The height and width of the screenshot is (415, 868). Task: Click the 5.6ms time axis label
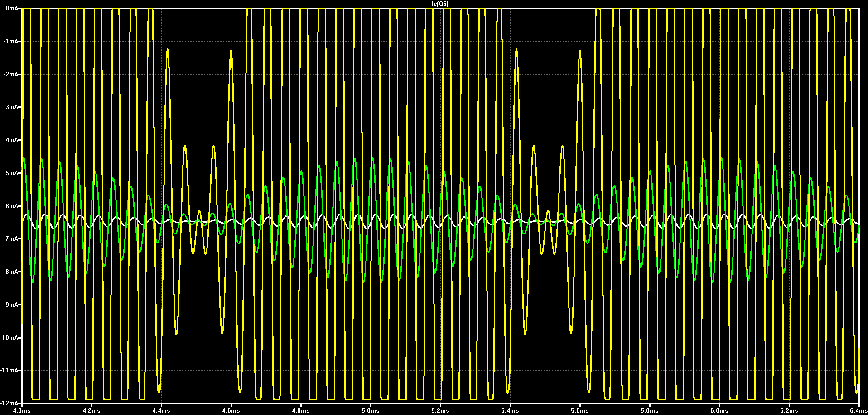[580, 411]
